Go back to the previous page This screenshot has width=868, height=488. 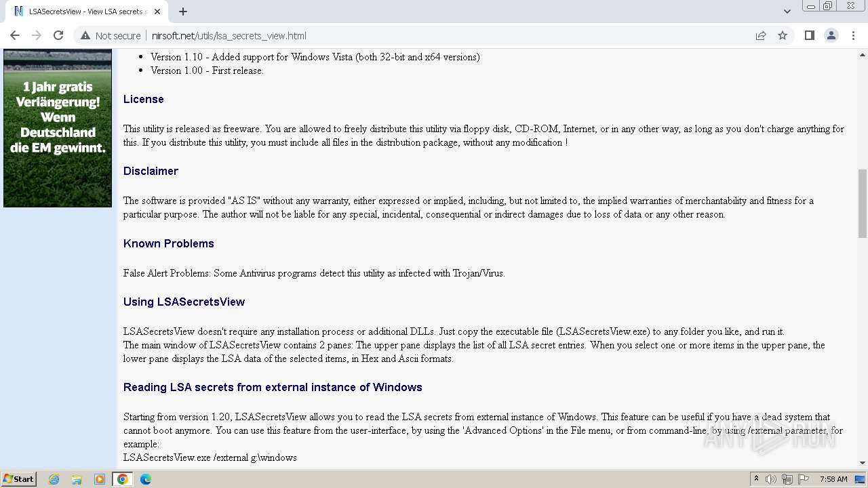(15, 35)
